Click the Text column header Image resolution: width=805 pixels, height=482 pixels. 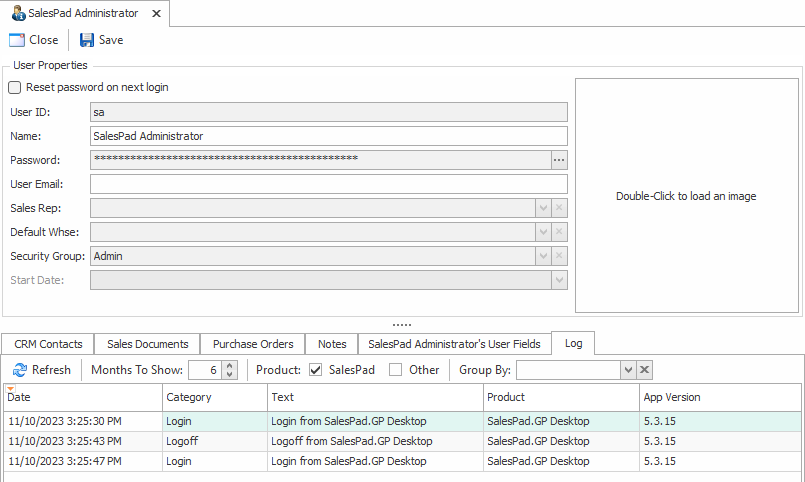(x=375, y=397)
